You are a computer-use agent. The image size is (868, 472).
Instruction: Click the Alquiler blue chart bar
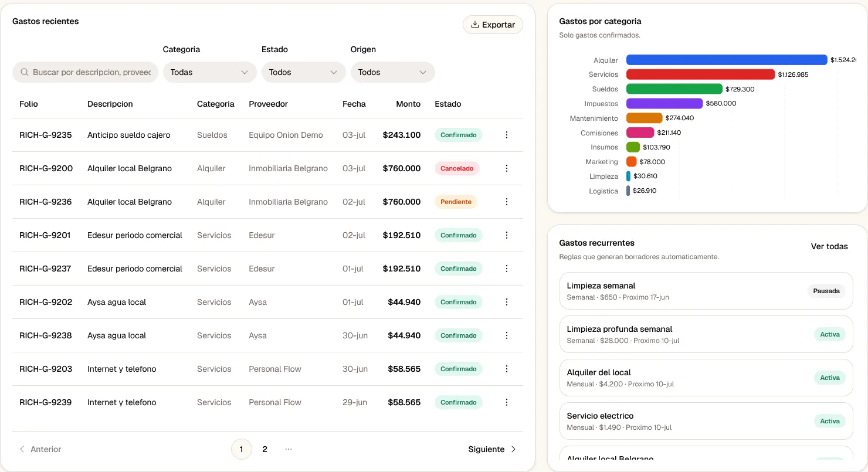[727, 60]
